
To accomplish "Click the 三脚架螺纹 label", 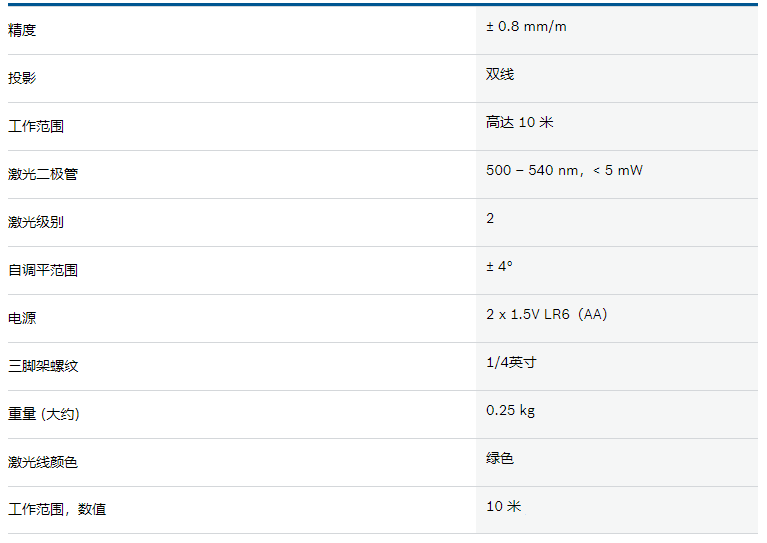I will [43, 366].
